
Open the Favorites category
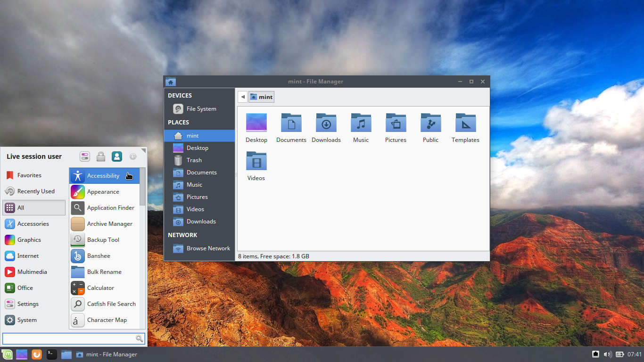[34, 175]
